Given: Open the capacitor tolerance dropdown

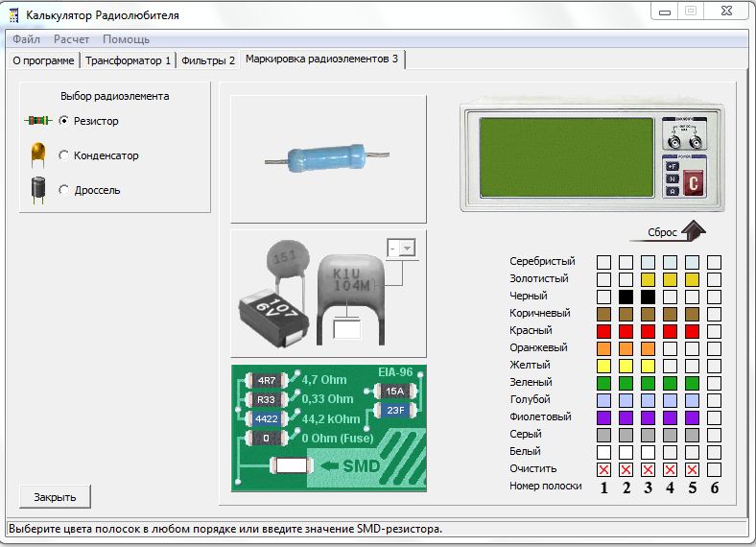Looking at the screenshot, I should (407, 249).
